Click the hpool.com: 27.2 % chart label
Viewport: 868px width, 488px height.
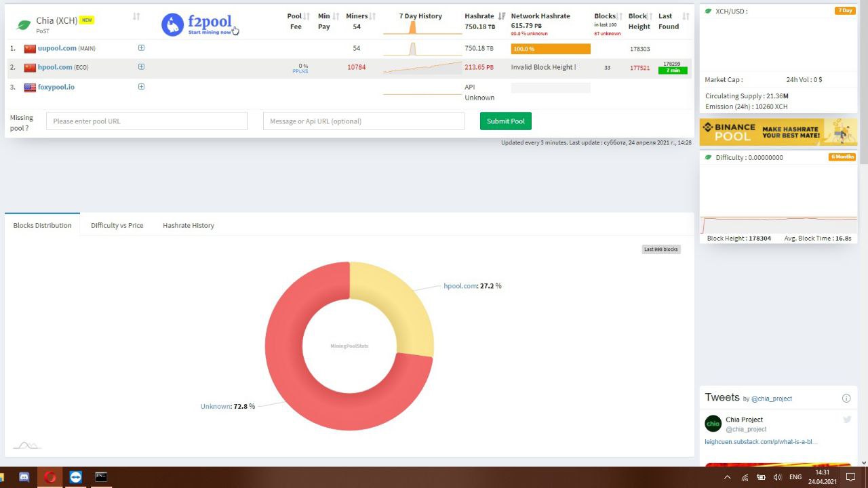pyautogui.click(x=473, y=286)
